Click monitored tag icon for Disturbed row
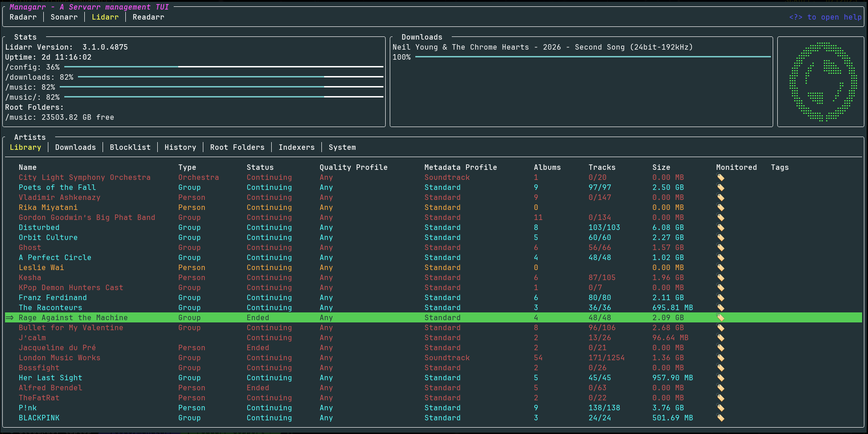Viewport: 868px width, 434px height. (720, 228)
